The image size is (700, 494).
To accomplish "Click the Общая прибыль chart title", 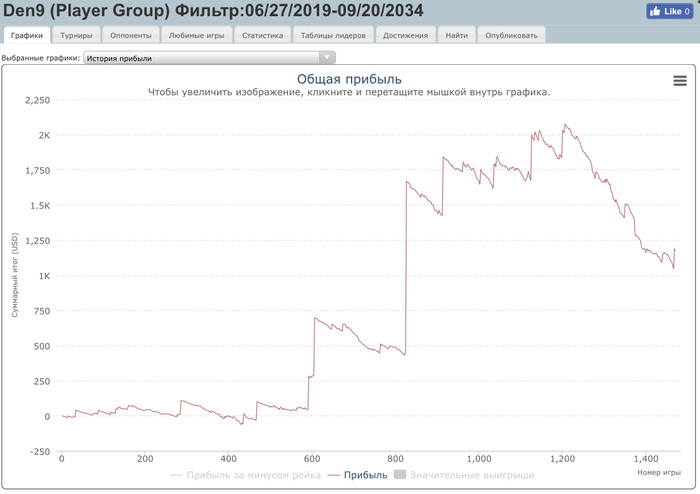I will tap(349, 79).
